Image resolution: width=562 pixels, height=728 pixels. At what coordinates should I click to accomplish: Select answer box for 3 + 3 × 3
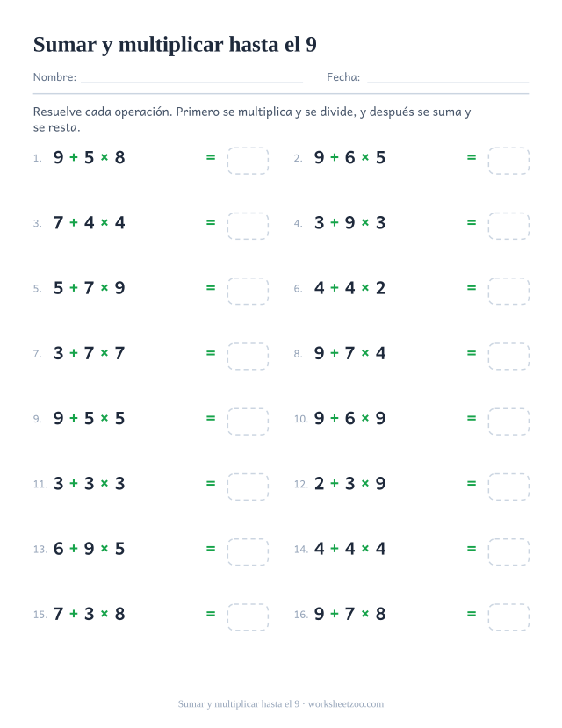pyautogui.click(x=248, y=487)
